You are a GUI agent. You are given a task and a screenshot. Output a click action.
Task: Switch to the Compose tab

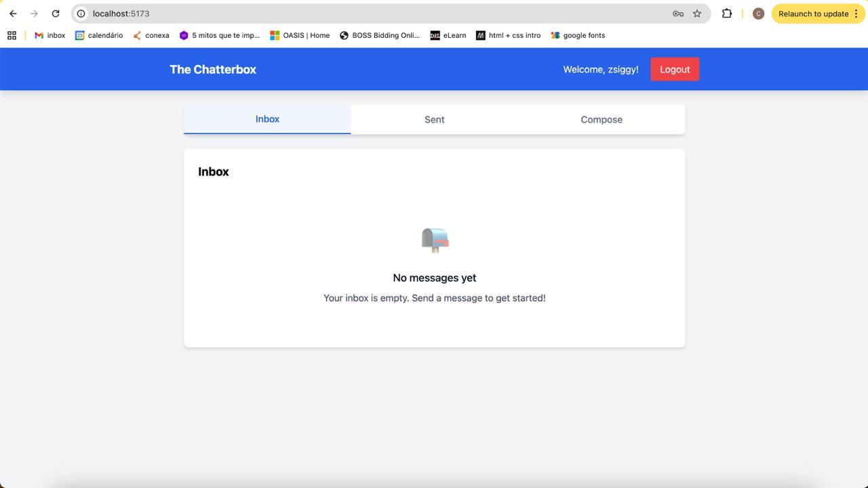click(601, 119)
